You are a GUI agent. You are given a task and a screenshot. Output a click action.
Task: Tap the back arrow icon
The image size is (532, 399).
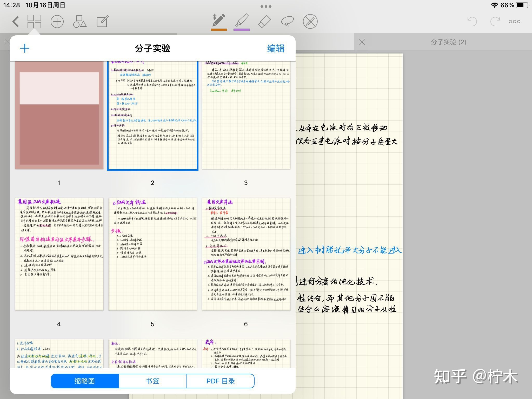16,22
